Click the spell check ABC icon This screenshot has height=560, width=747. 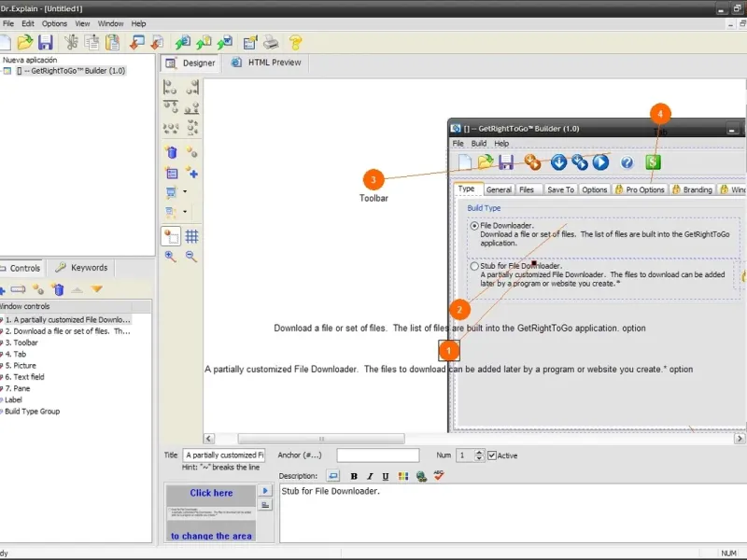(439, 475)
